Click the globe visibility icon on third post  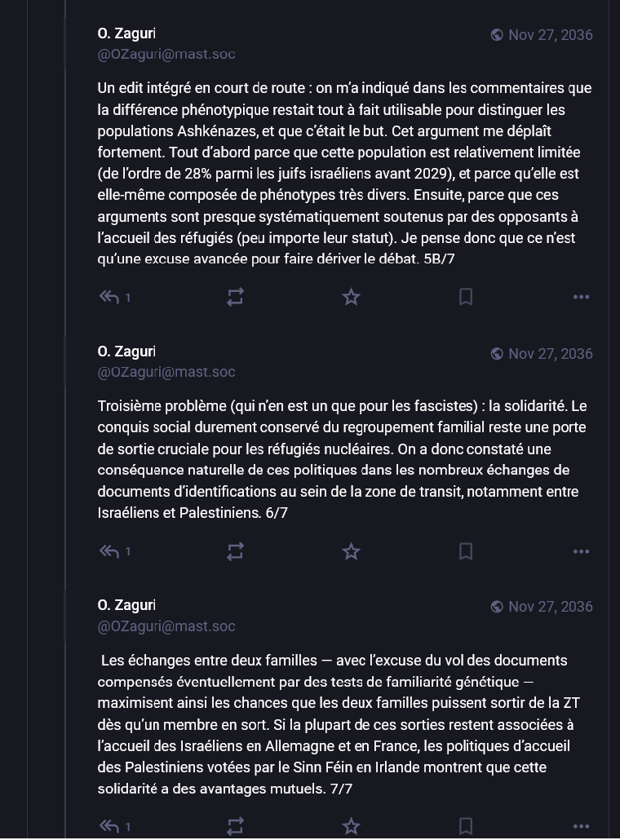tap(497, 607)
